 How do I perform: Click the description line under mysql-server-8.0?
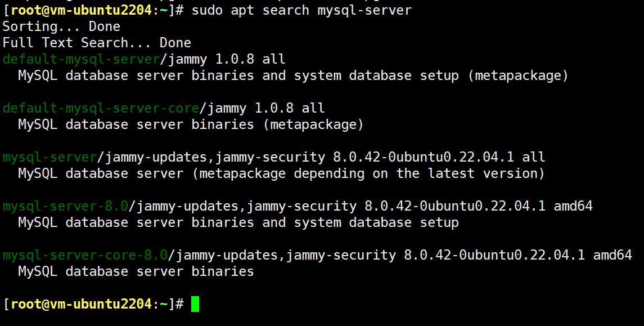click(238, 222)
